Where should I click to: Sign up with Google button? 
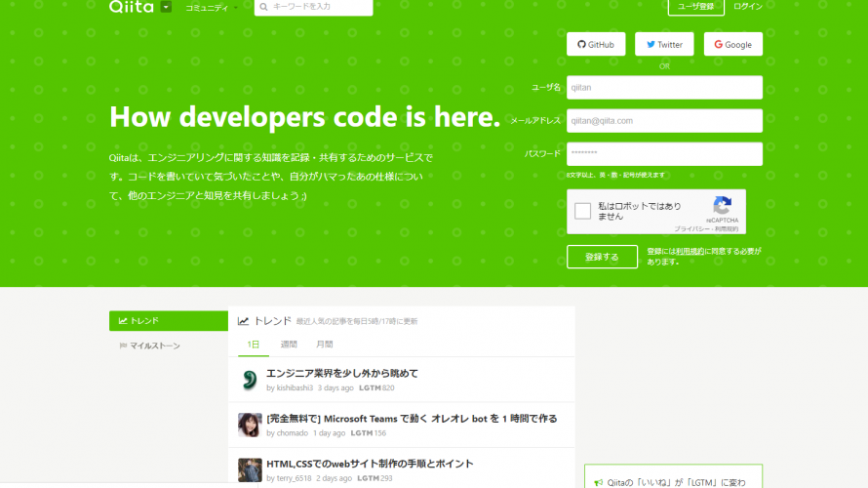point(733,44)
